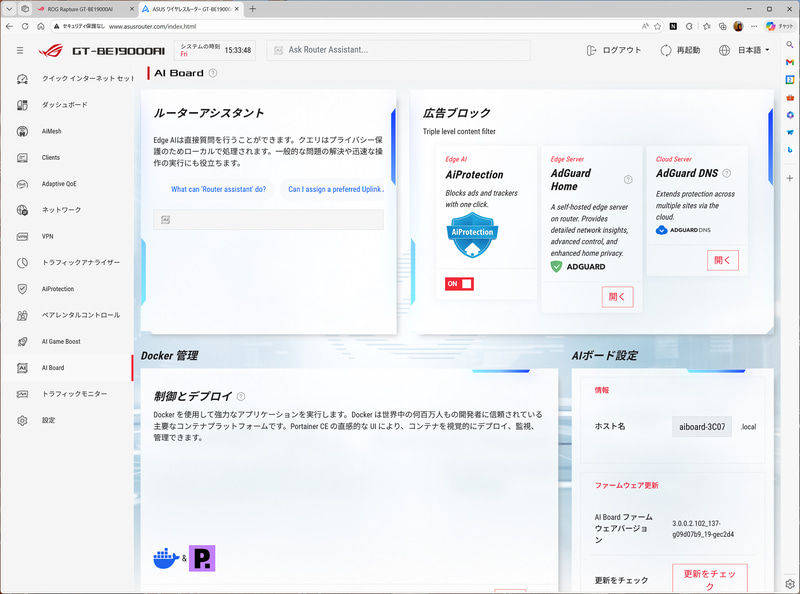Click the firmware version 3.0.0.2.102_137 text

(703, 529)
